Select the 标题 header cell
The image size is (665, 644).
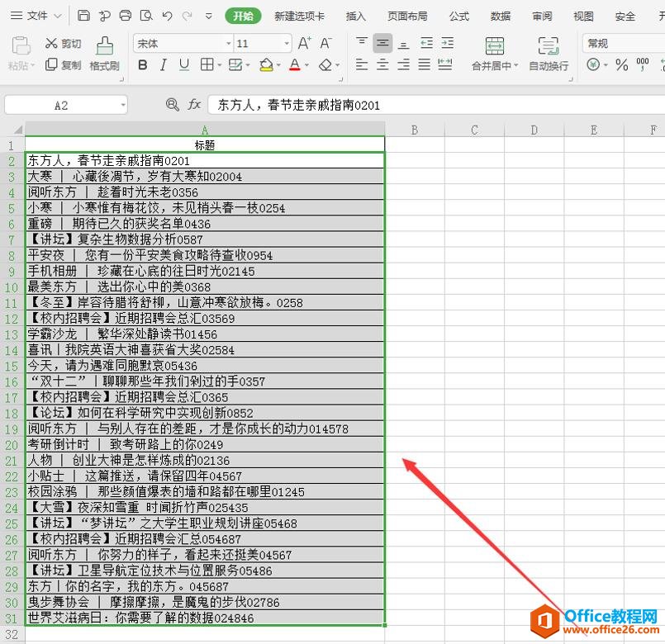(205, 145)
